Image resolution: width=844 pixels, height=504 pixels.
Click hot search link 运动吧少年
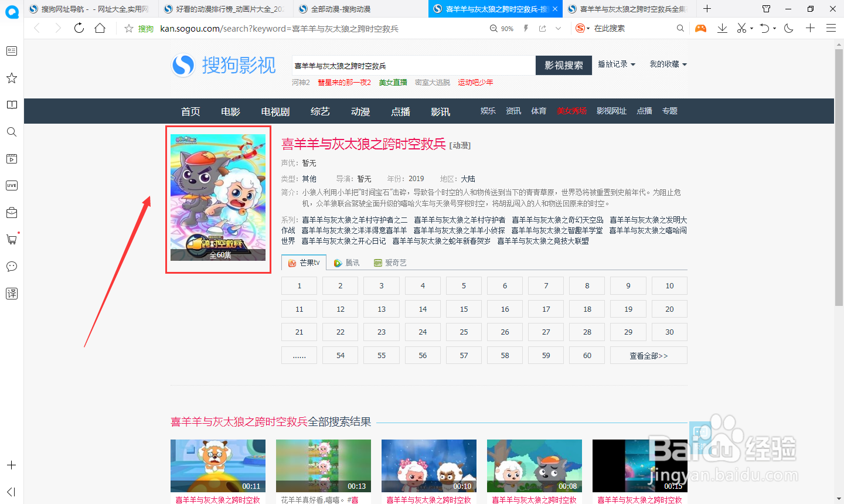[x=475, y=83]
